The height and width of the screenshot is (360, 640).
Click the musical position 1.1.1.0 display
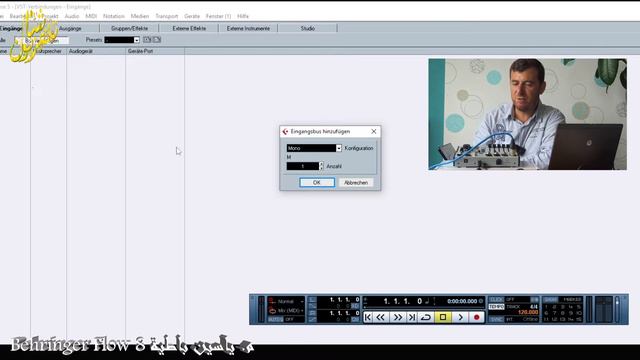pos(402,301)
